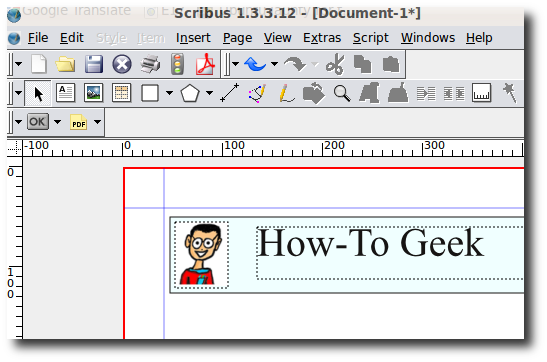Click the ruler origin corner box
The height and width of the screenshot is (362, 547).
(15, 148)
